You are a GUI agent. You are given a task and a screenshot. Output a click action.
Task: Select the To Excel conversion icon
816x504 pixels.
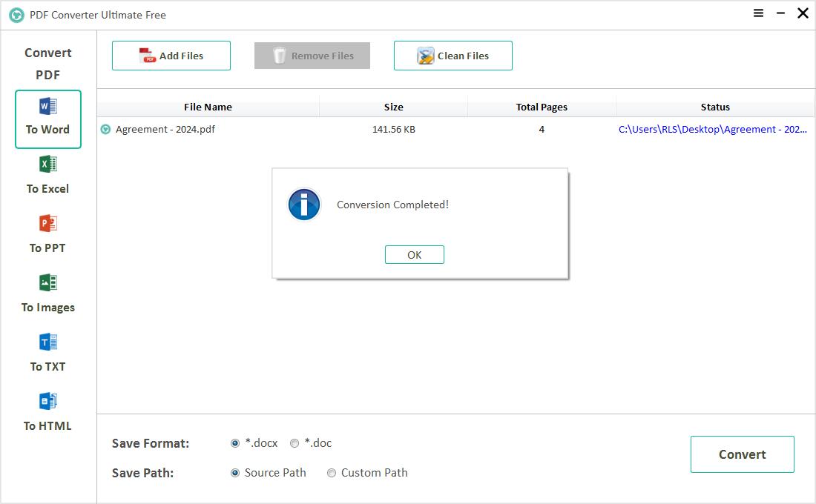click(47, 165)
